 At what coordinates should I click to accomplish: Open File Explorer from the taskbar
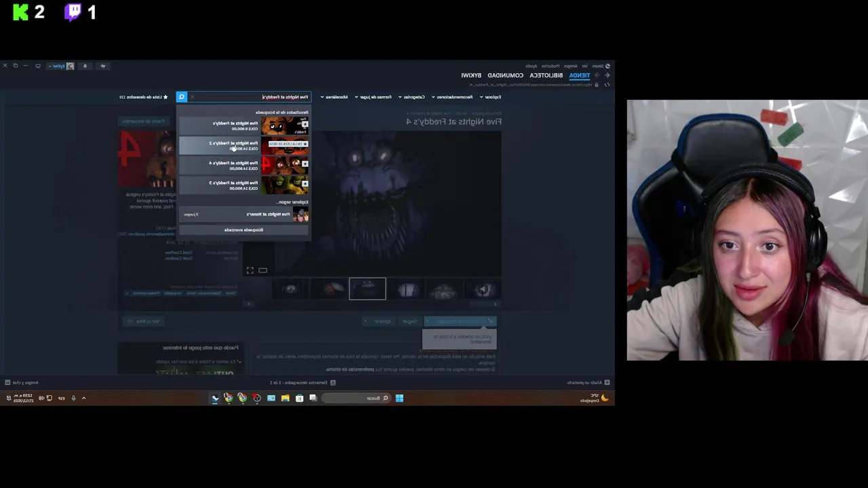[x=285, y=398]
